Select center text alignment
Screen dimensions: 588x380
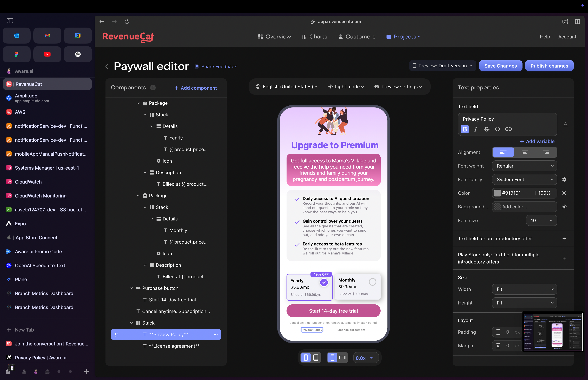(525, 152)
